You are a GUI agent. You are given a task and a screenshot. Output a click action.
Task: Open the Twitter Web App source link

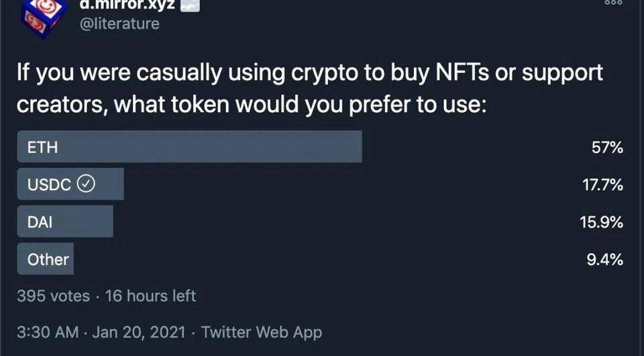(262, 332)
